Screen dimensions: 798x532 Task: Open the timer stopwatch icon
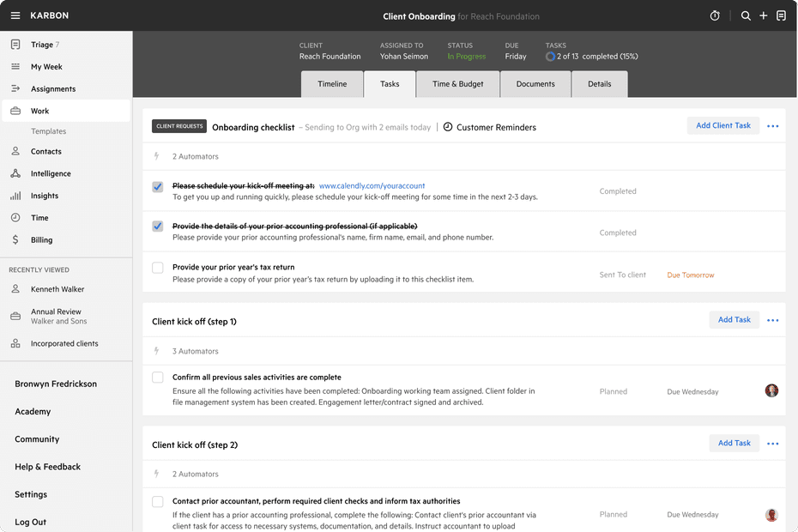[713, 15]
